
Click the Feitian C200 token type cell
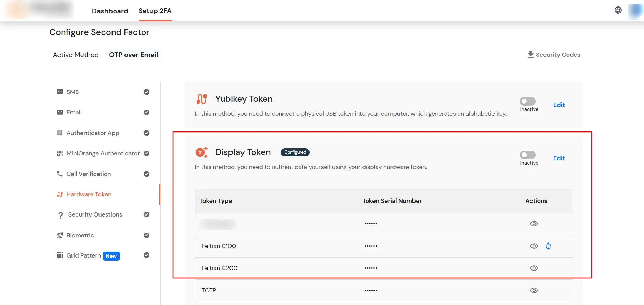point(220,268)
